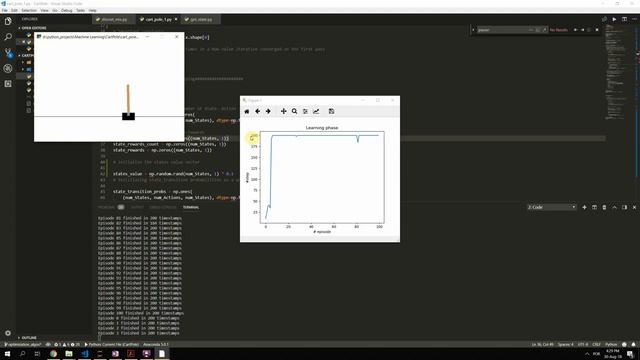
Task: Open changes icon in editor title bar
Action: tap(604, 19)
